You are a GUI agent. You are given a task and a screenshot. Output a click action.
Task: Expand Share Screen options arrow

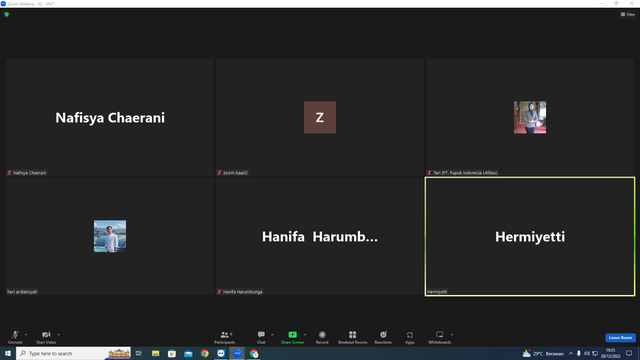coord(305,335)
